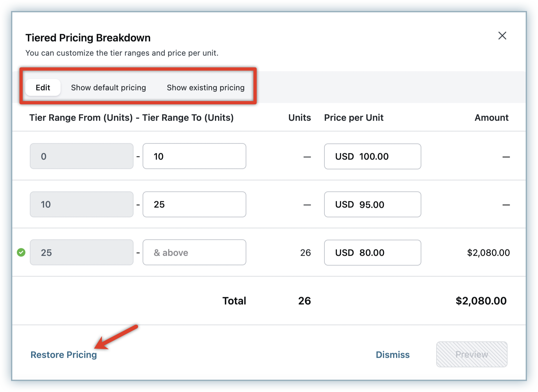The width and height of the screenshot is (538, 392).
Task: Edit the first tier's range-to field 10
Action: pyautogui.click(x=194, y=156)
